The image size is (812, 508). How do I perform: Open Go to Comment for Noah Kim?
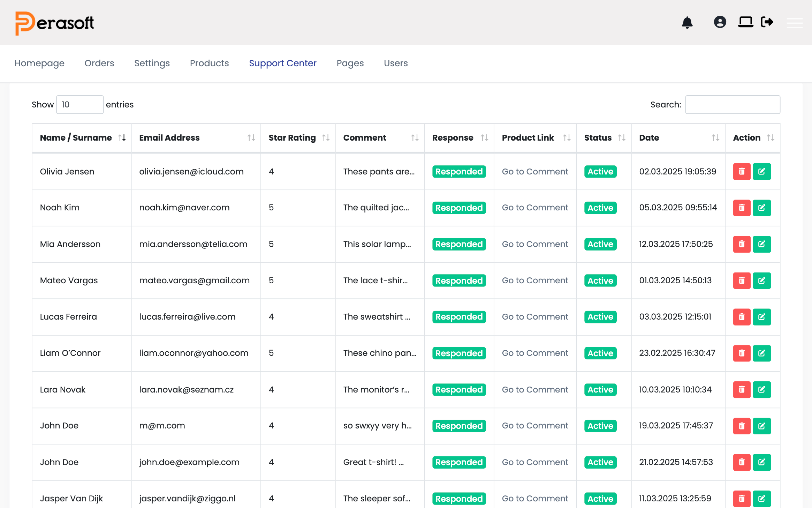click(x=535, y=208)
